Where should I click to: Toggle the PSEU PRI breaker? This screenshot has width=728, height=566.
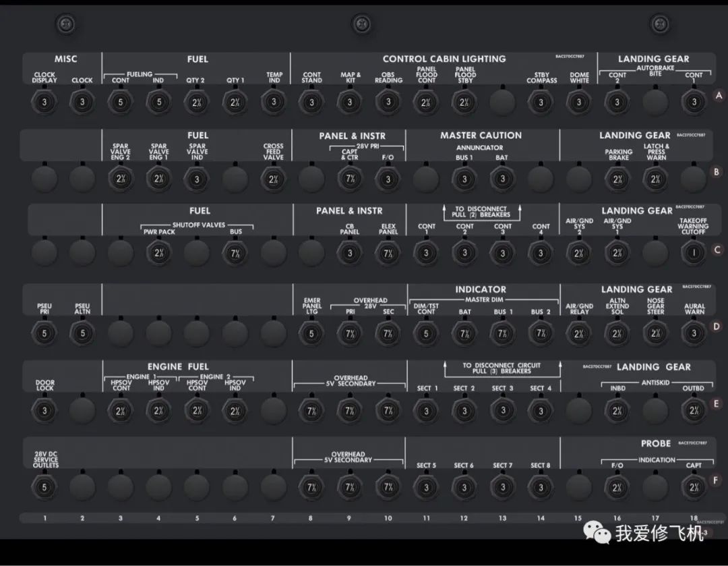click(44, 333)
